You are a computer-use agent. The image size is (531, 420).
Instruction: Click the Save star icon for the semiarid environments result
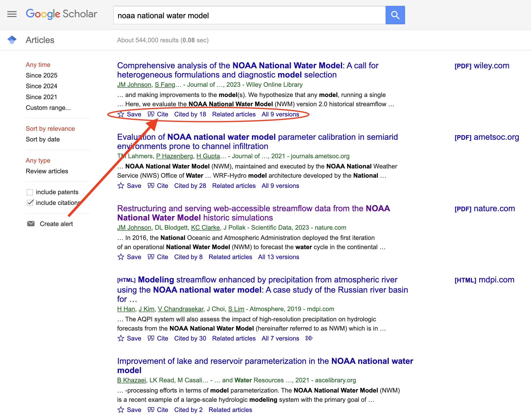pos(121,186)
